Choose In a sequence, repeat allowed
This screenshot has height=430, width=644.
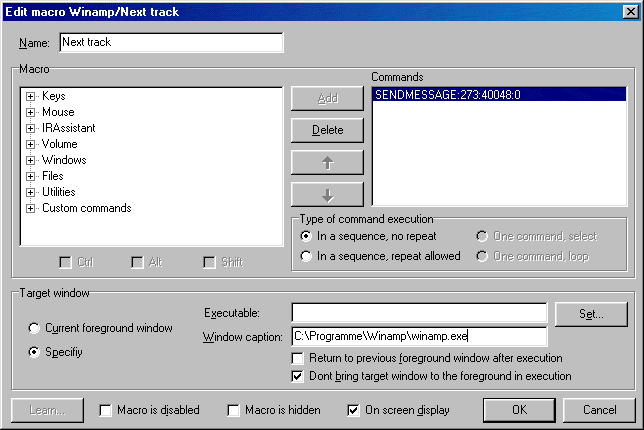(306, 256)
